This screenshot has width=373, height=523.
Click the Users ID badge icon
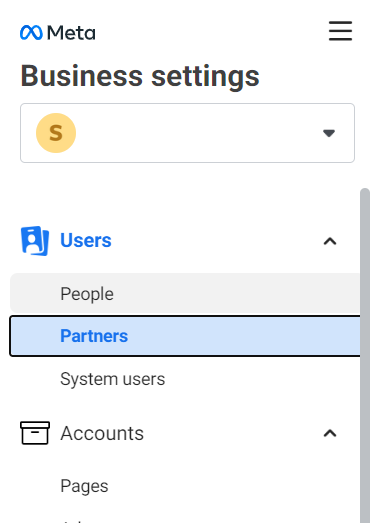coord(35,241)
